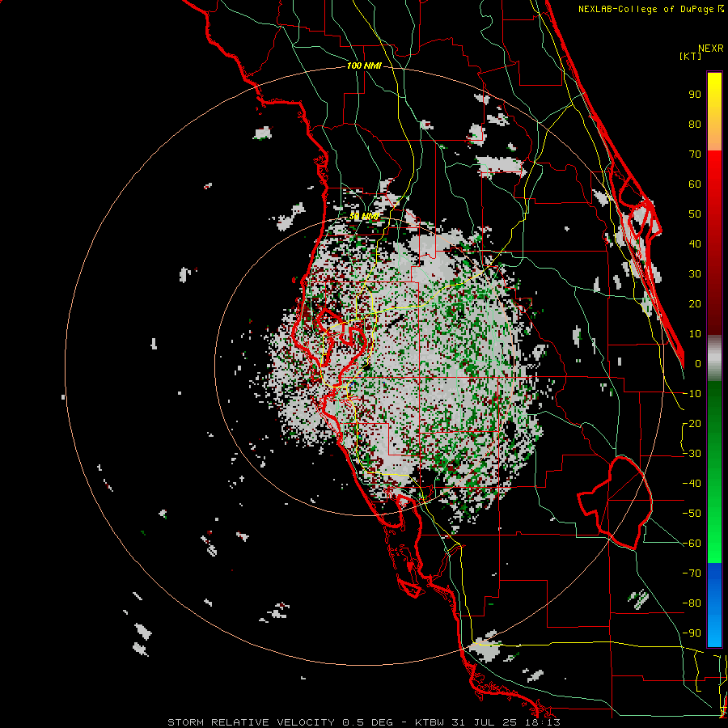Screen dimensions: 728x728
Task: Select the 70 value on velocity scale
Action: [x=695, y=154]
